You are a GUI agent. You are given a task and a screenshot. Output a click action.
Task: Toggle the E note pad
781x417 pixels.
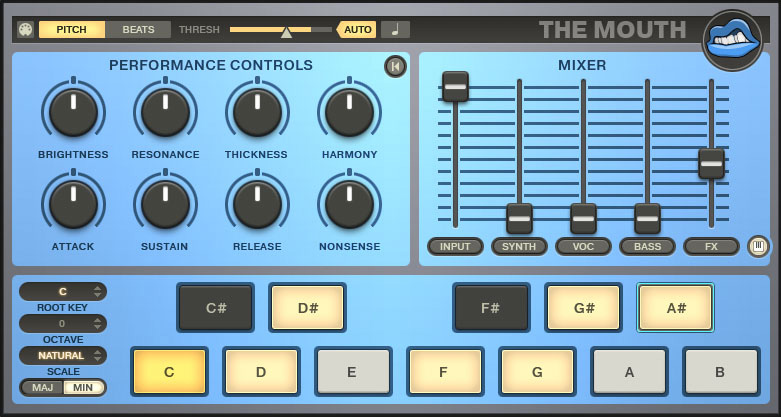353,372
